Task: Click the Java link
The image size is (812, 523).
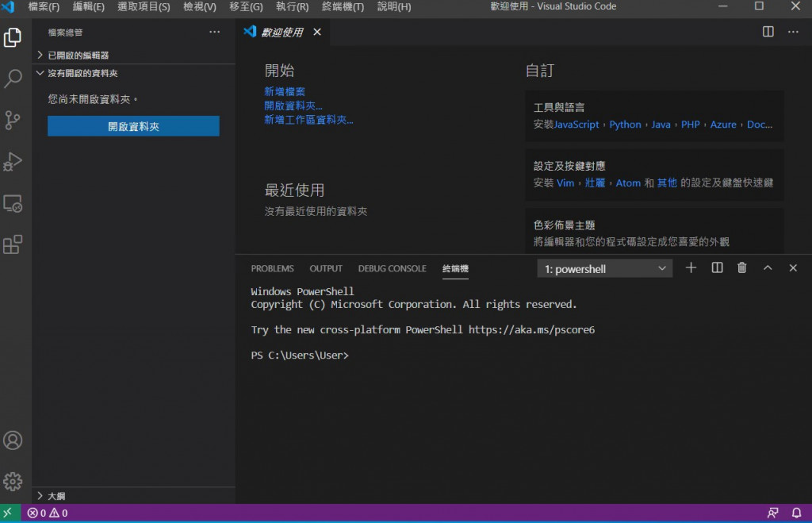Action: (x=661, y=125)
